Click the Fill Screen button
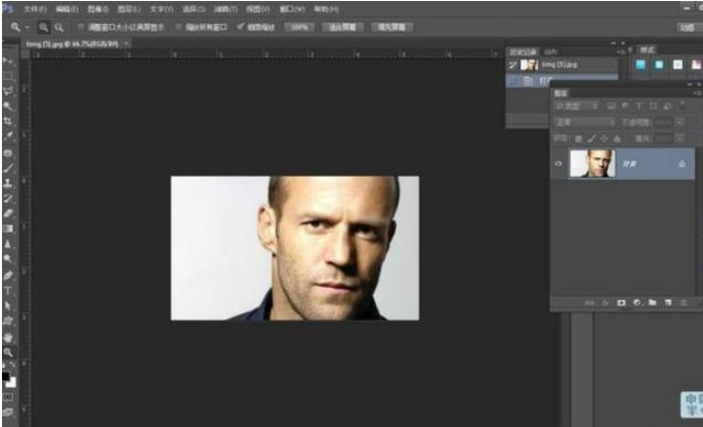Screen dimensions: 703x427 pyautogui.click(x=392, y=27)
